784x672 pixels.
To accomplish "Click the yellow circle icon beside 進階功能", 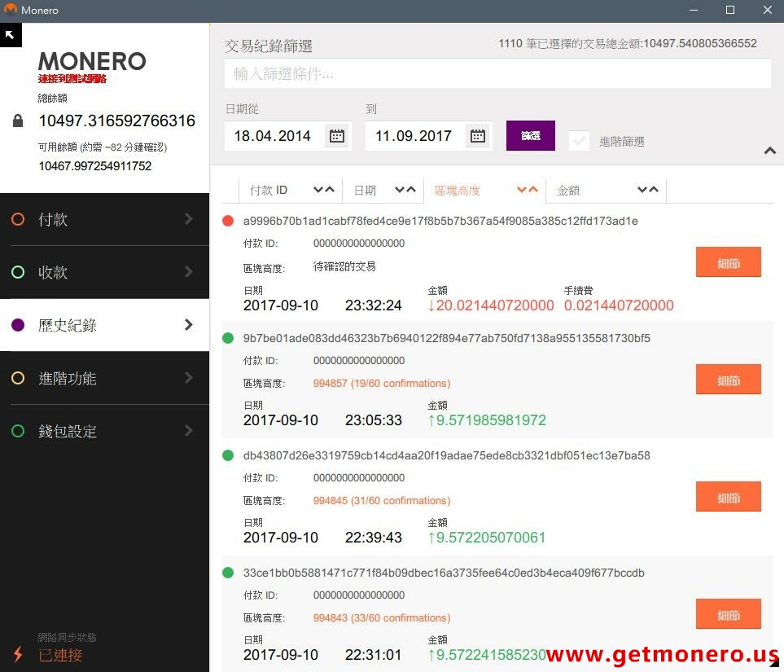I will (x=18, y=378).
